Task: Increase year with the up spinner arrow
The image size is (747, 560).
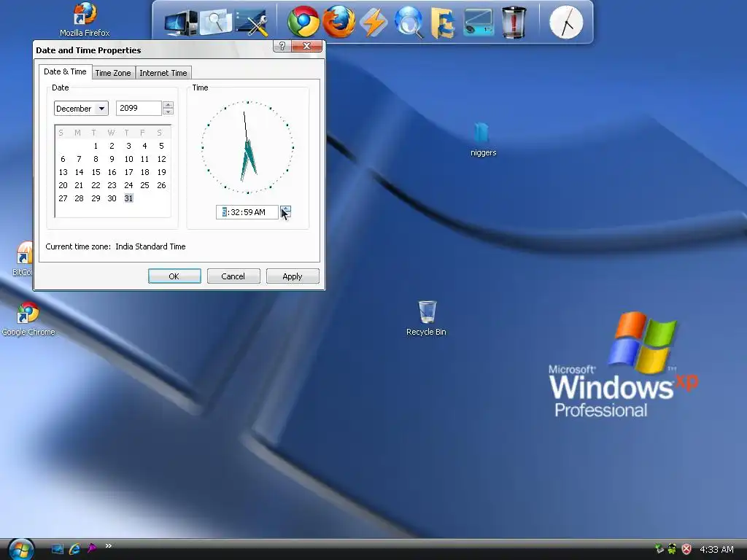Action: [x=169, y=104]
